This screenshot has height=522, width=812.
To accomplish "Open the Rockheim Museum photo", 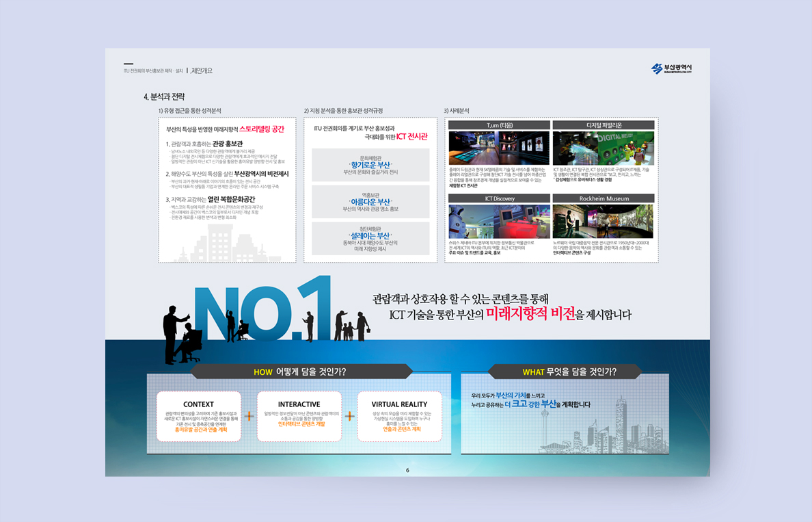I will point(604,221).
